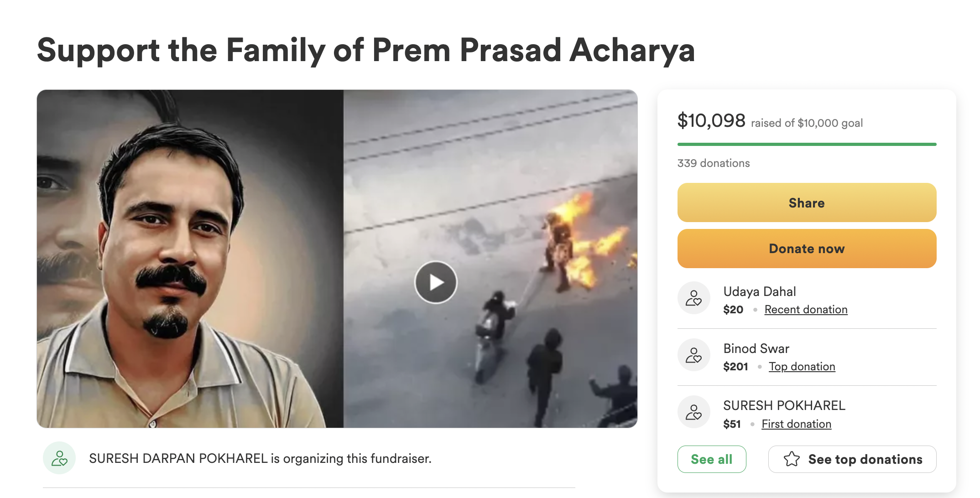Play the fundraiser video
This screenshot has height=498, width=980.
click(436, 282)
